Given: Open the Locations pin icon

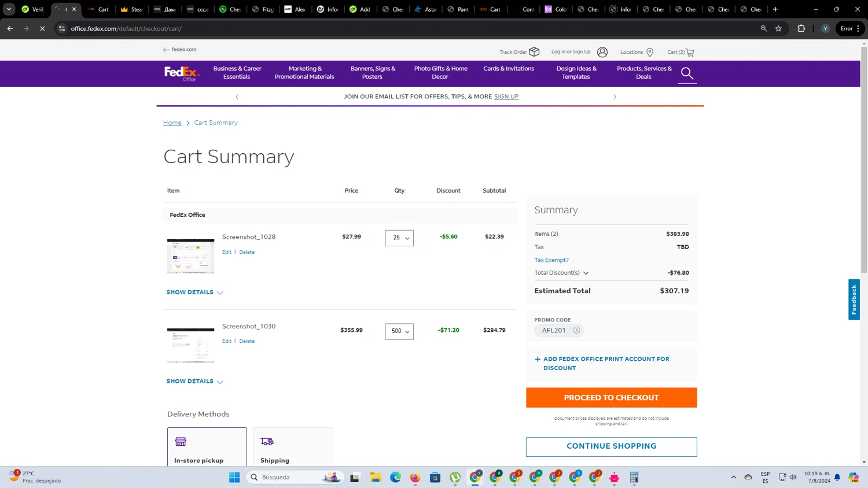Looking at the screenshot, I should tap(650, 52).
